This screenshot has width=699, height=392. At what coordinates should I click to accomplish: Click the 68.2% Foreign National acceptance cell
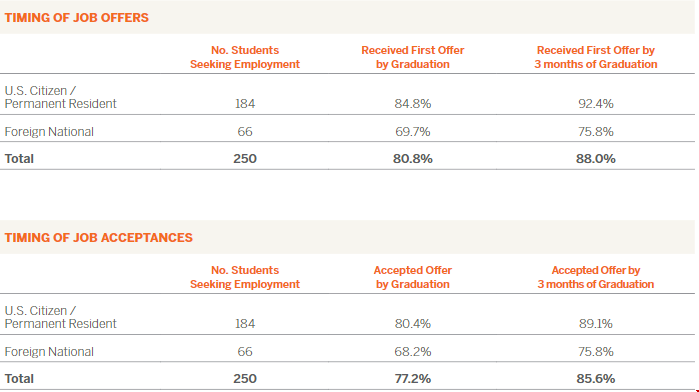(413, 352)
